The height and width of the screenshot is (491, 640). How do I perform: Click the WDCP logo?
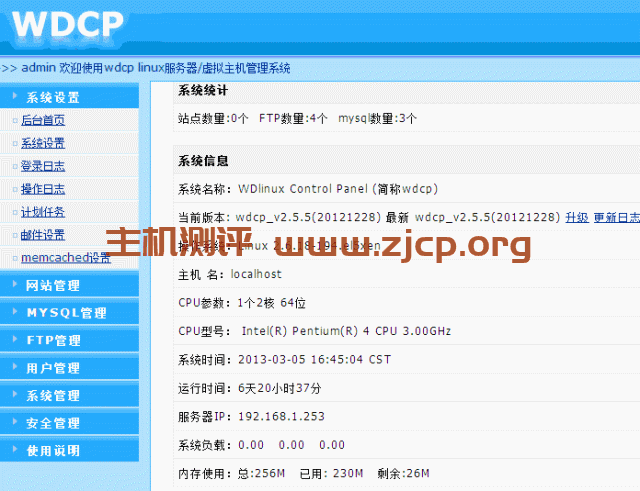(67, 25)
